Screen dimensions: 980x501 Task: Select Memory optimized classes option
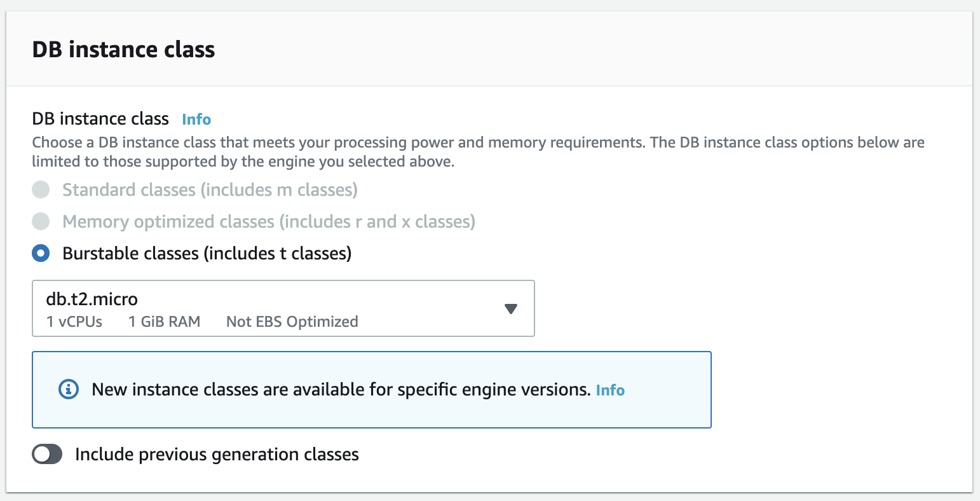(x=40, y=221)
